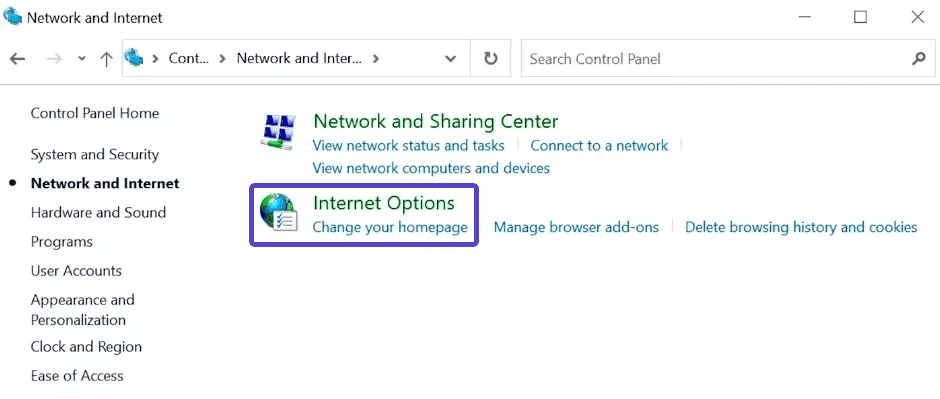940x399 pixels.
Task: Go back with the left arrow
Action: (17, 59)
